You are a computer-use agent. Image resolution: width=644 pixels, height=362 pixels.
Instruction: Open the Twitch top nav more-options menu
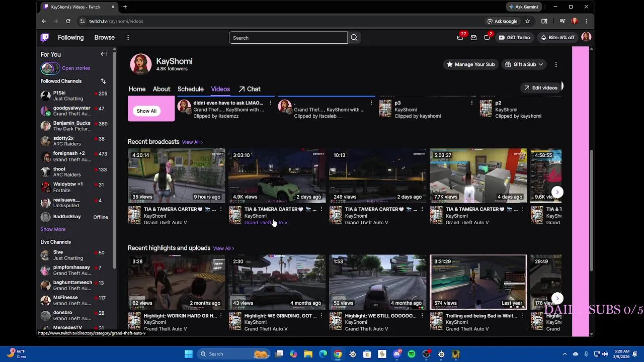(x=128, y=38)
